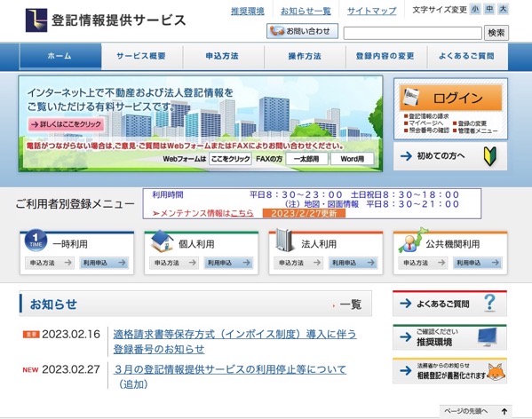This screenshot has height=419, width=532.
Task: Click the green beginner mark on 初めての方へ
Action: click(490, 156)
